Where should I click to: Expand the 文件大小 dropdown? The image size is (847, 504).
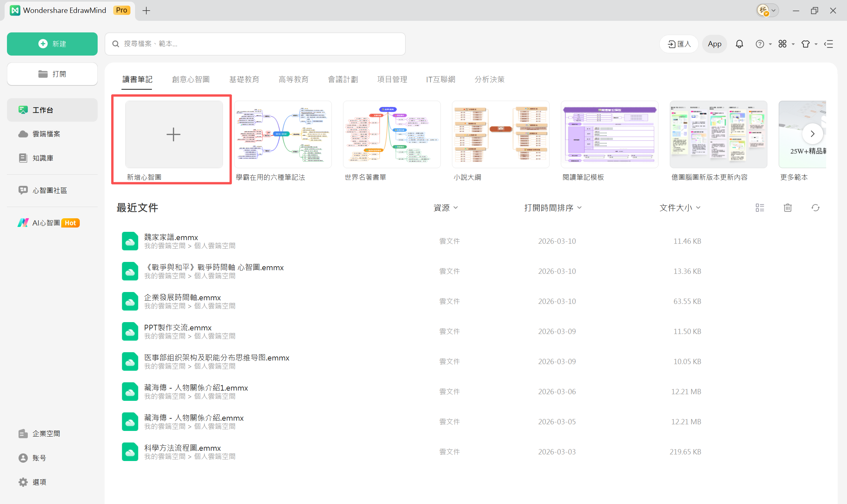click(x=680, y=207)
